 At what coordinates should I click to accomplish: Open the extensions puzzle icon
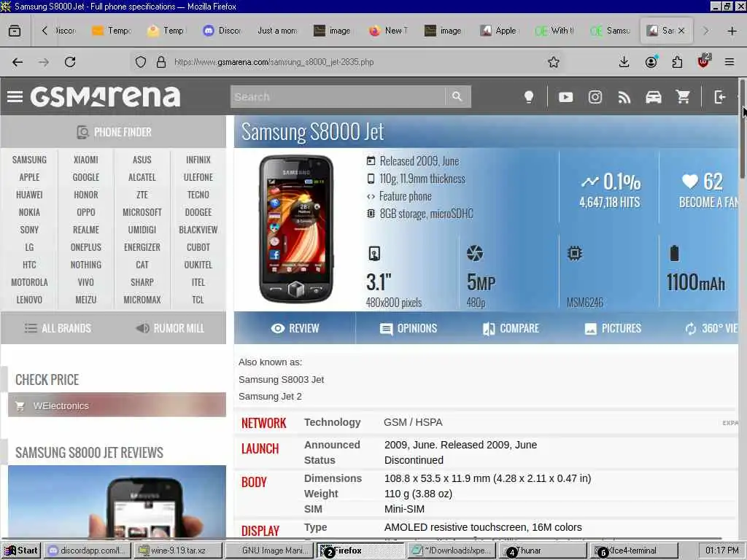click(x=677, y=62)
